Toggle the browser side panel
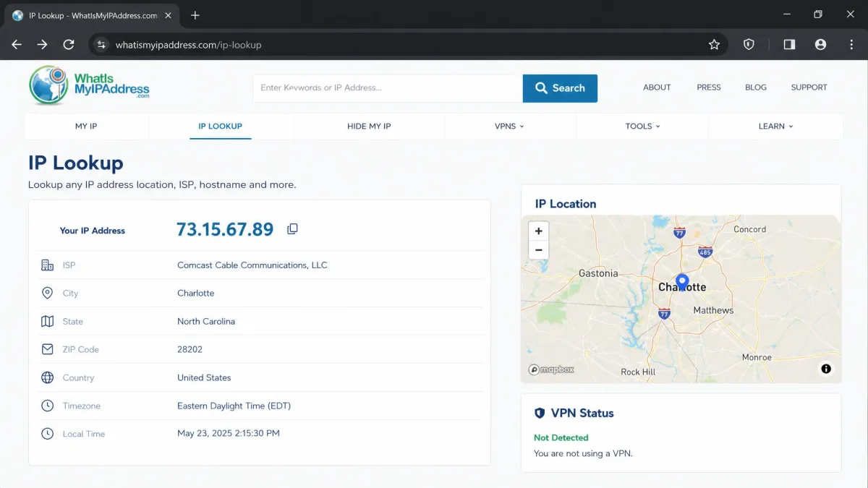Image resolution: width=868 pixels, height=488 pixels. point(789,45)
